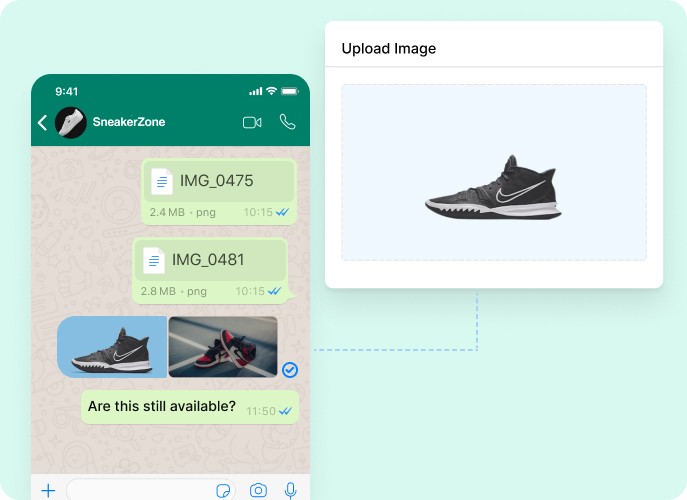Screen dimensions: 687x500
Task: Open the SneakerZone contact name
Action: pos(129,122)
